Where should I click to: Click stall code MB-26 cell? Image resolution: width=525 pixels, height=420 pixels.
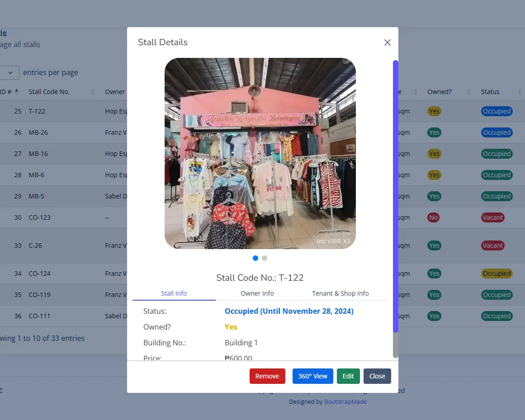coord(38,132)
